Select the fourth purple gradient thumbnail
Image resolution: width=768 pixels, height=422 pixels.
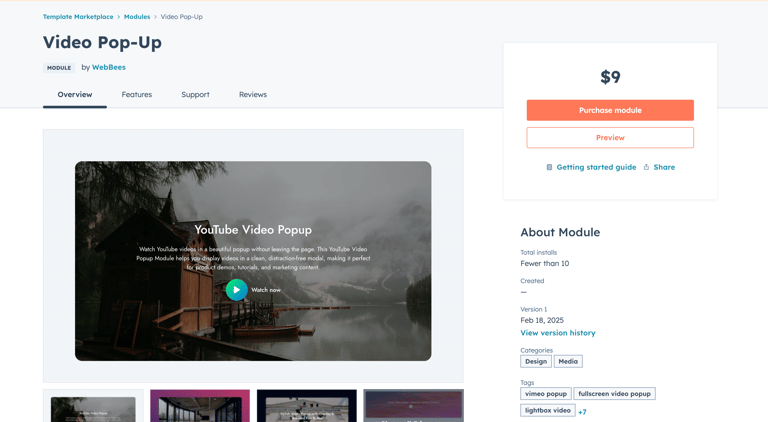click(x=413, y=406)
